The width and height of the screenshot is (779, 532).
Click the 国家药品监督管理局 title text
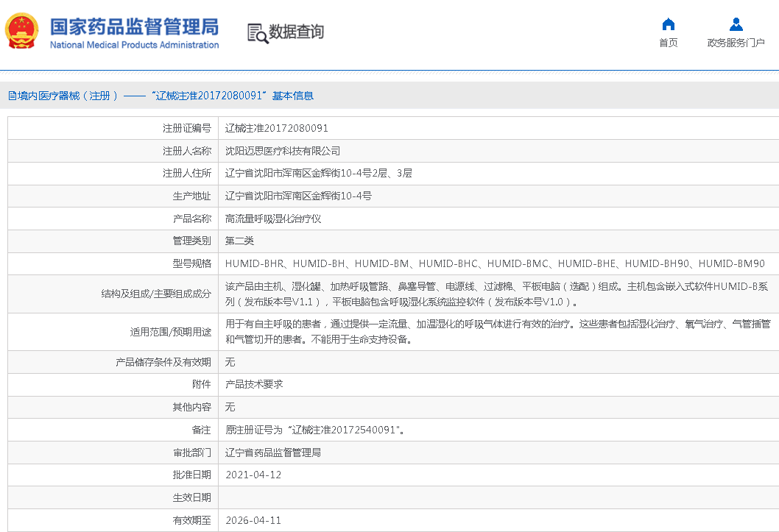[134, 26]
